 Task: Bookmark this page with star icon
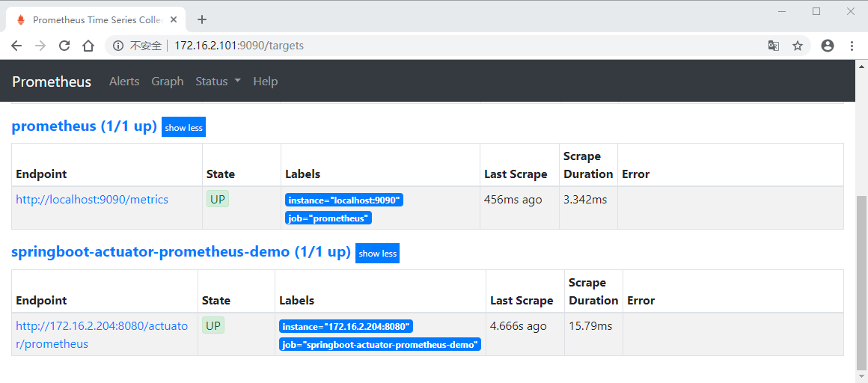click(x=798, y=46)
